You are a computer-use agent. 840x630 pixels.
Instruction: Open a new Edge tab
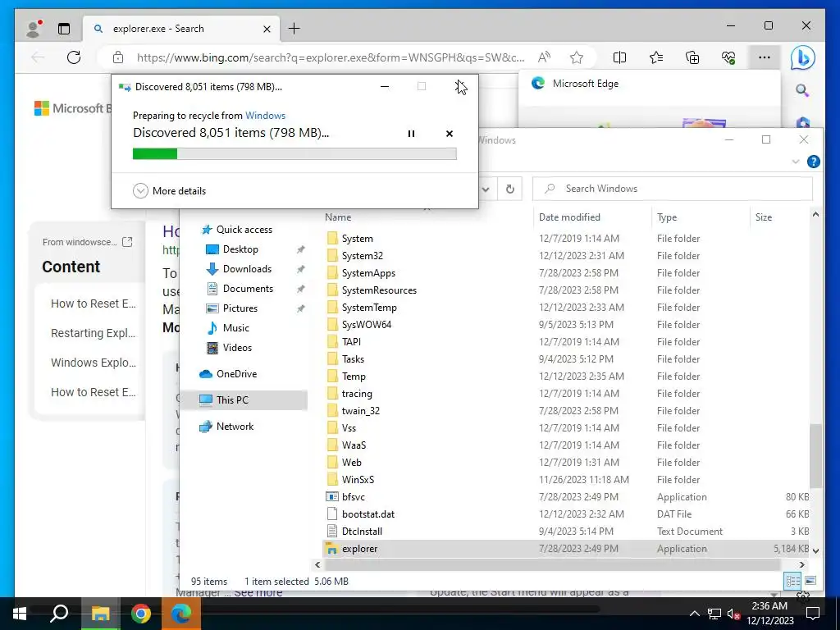(x=294, y=29)
